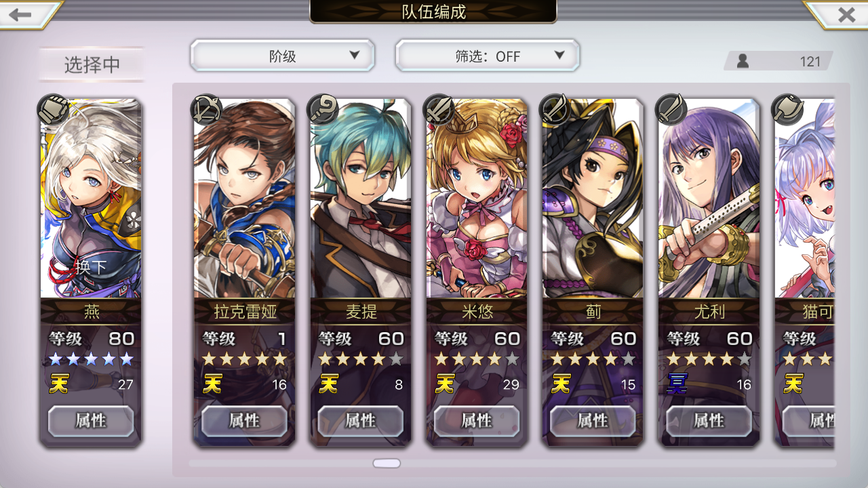Viewport: 868px width, 488px height.
Task: Close the 队伍编成 screen with the X
Action: [x=846, y=14]
